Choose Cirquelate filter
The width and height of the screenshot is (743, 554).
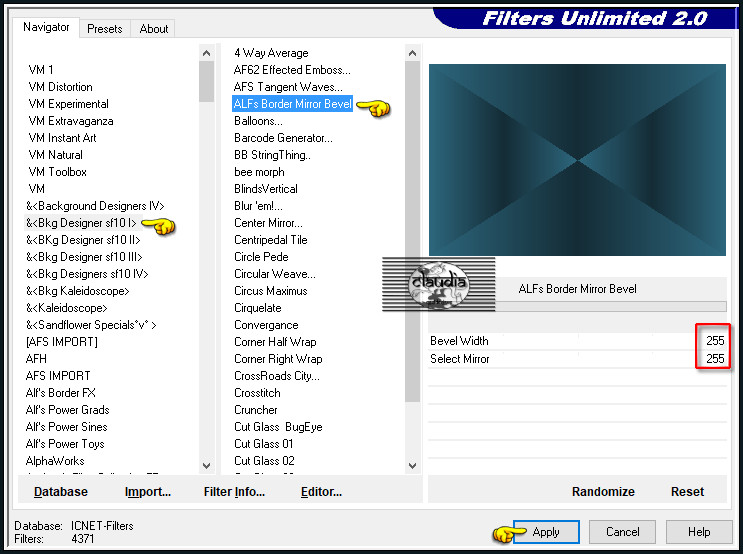coord(258,308)
